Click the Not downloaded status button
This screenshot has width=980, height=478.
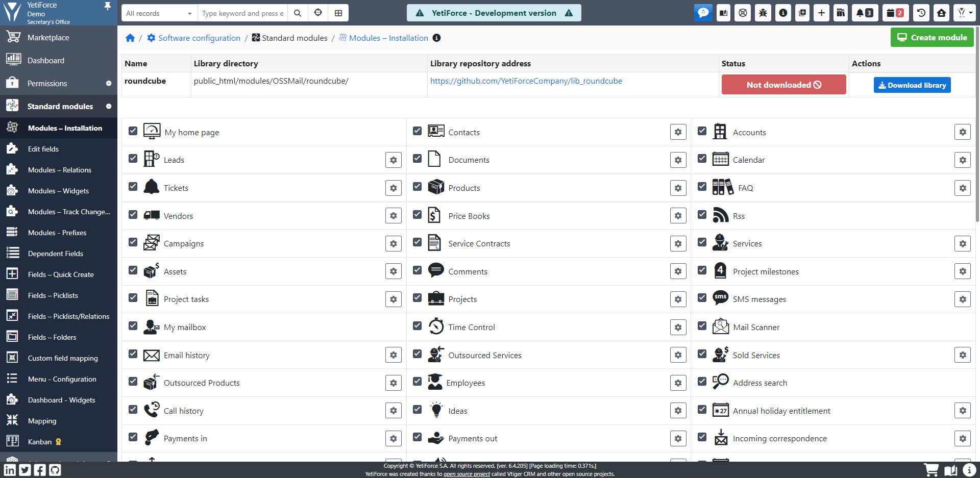point(783,85)
